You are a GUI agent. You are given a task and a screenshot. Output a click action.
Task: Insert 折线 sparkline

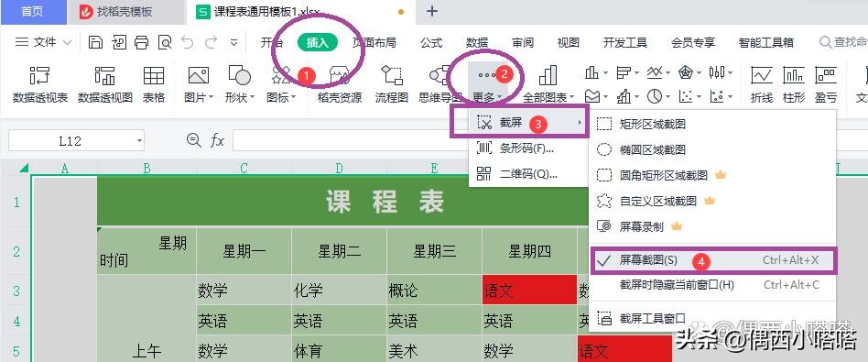tap(762, 85)
